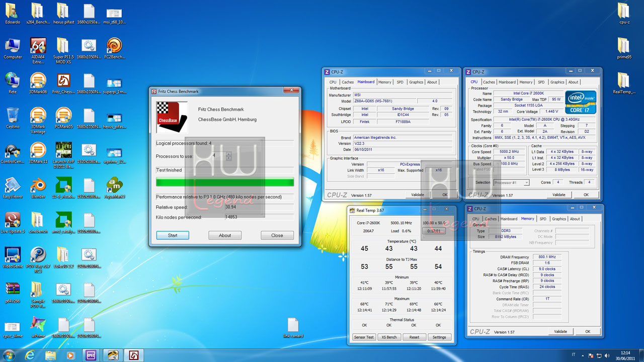The image size is (644, 362).
Task: Click the 0:17:01 timer button in Real Temp
Action: coord(434,231)
